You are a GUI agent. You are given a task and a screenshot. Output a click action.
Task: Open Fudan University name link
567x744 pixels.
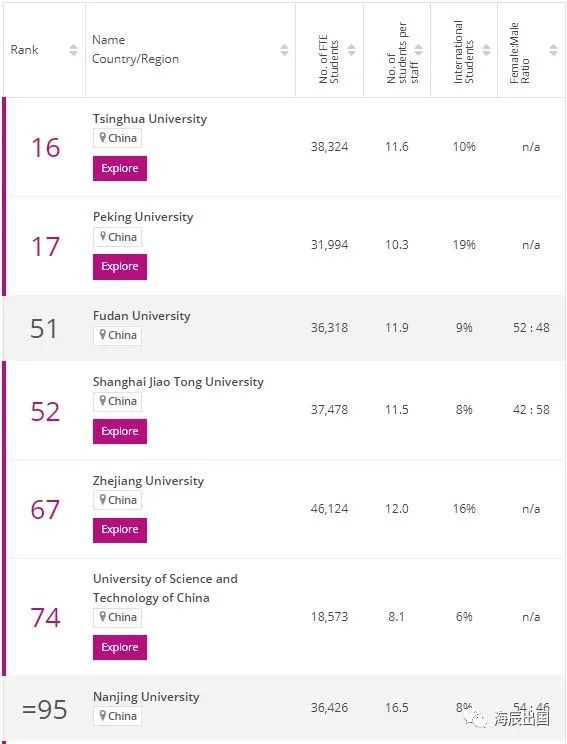pyautogui.click(x=141, y=316)
